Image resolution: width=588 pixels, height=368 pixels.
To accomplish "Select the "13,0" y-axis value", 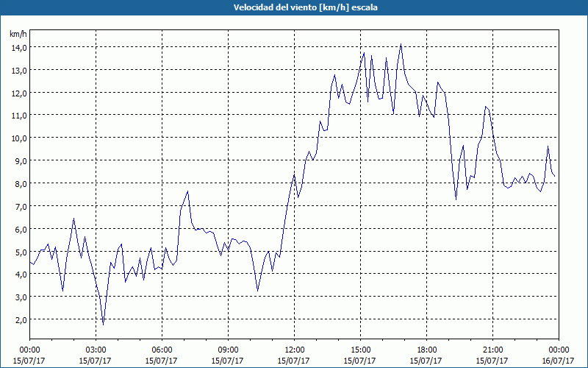I will coord(19,70).
